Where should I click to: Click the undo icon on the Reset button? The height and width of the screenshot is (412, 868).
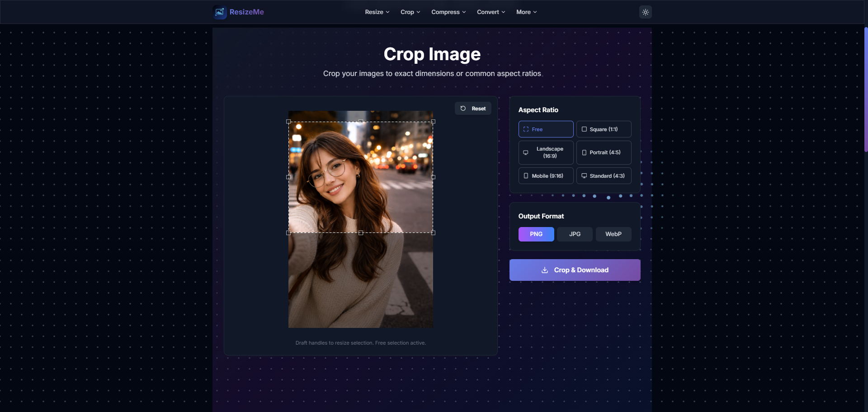click(463, 109)
